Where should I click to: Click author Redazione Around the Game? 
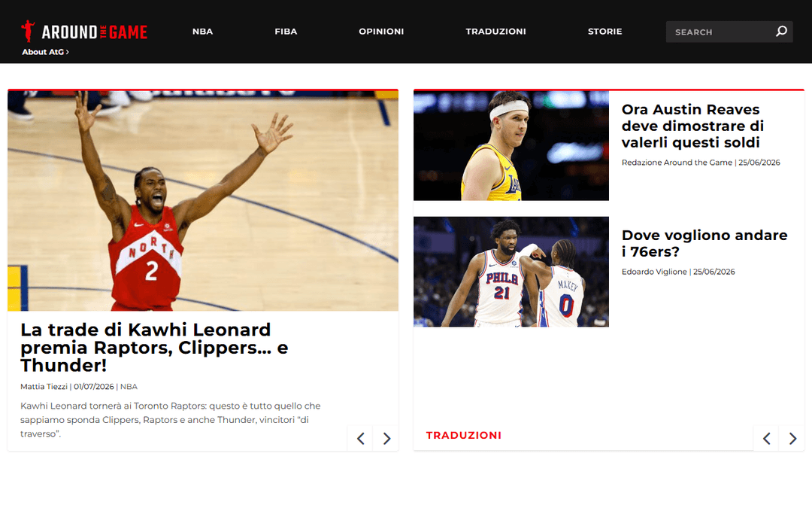(x=677, y=163)
